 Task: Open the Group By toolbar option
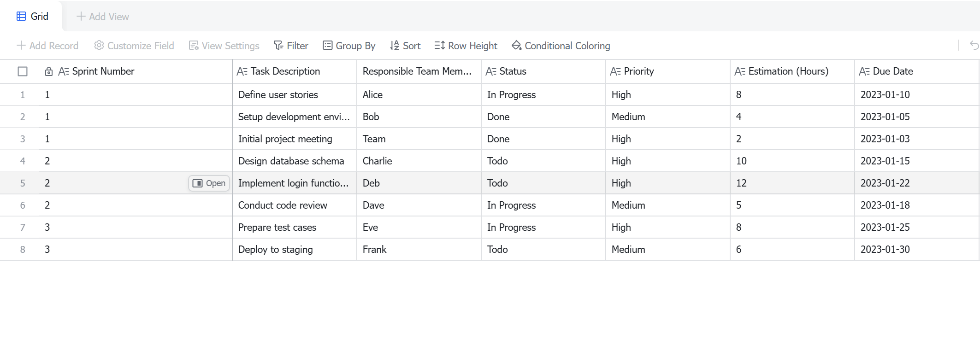point(349,46)
